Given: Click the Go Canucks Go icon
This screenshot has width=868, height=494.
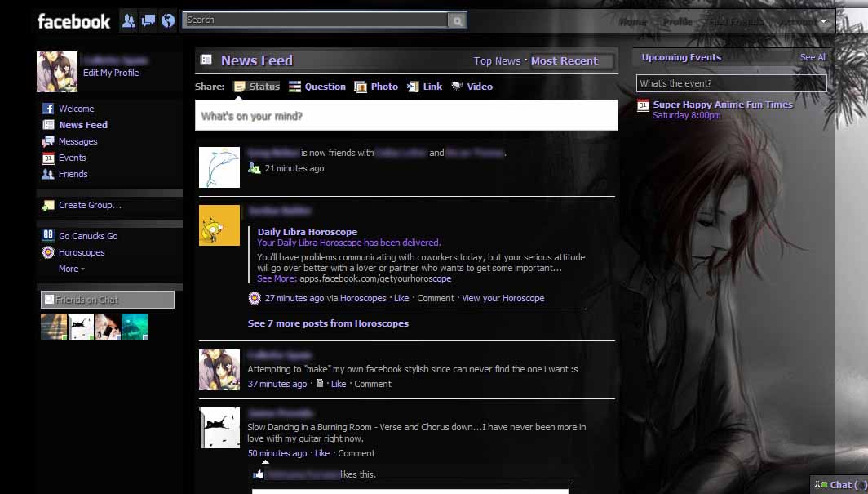Looking at the screenshot, I should [x=48, y=235].
